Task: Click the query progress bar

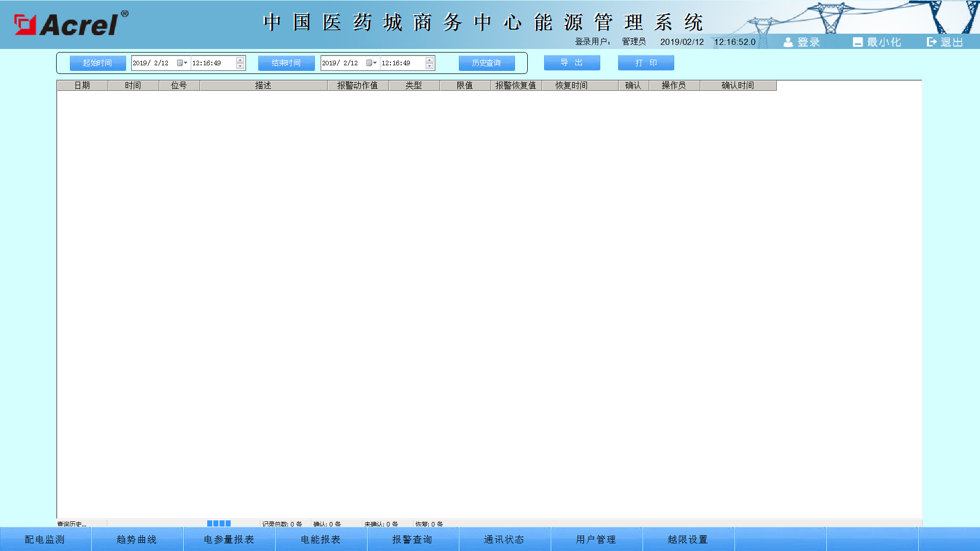Action: 219,523
